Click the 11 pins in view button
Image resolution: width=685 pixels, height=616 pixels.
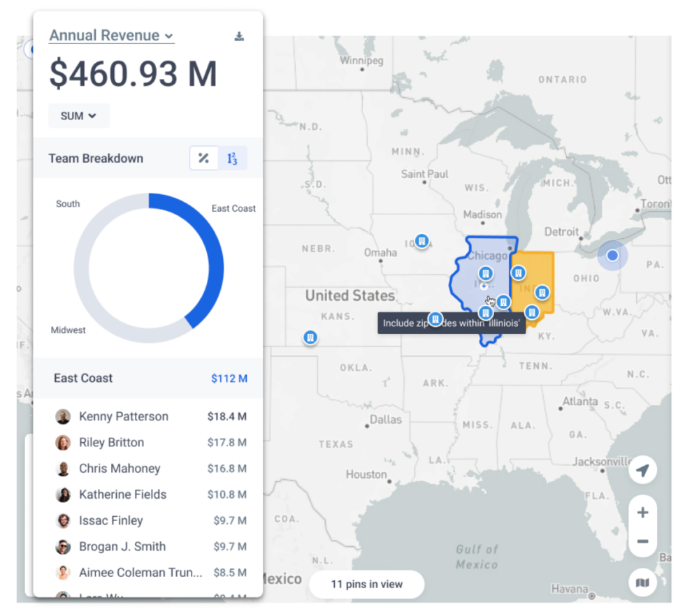click(x=366, y=584)
